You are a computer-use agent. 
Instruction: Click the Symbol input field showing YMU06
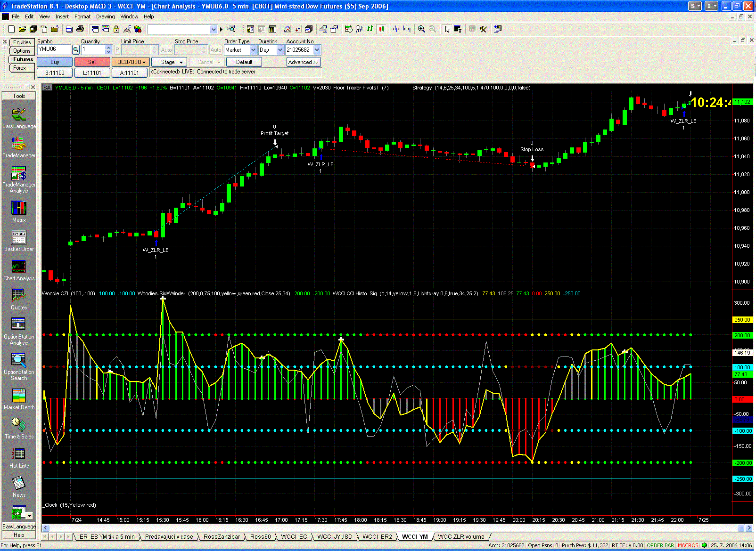tap(53, 49)
